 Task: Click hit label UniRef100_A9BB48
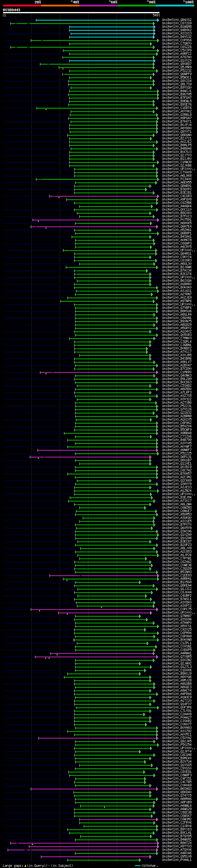177,433
